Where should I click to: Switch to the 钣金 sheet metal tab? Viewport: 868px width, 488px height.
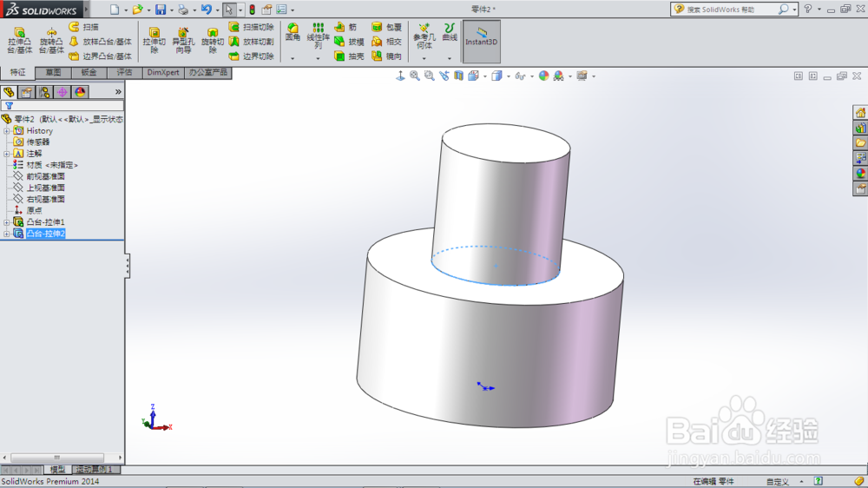(89, 73)
